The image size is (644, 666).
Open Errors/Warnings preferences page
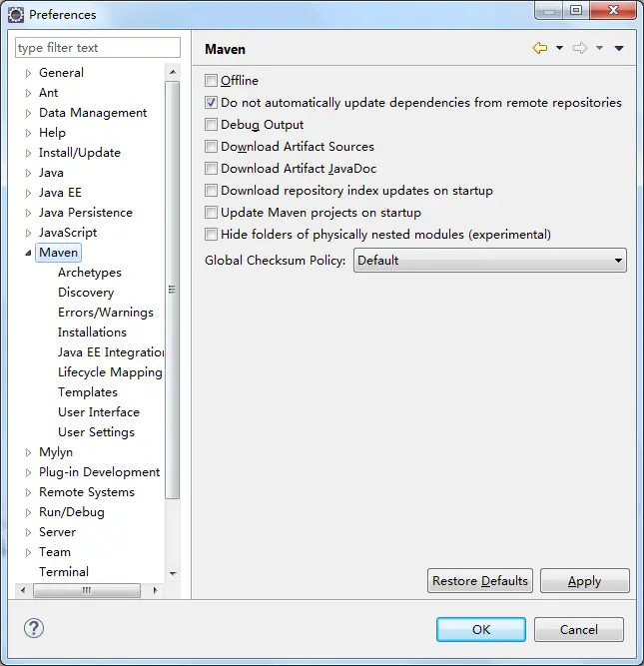pyautogui.click(x=106, y=313)
